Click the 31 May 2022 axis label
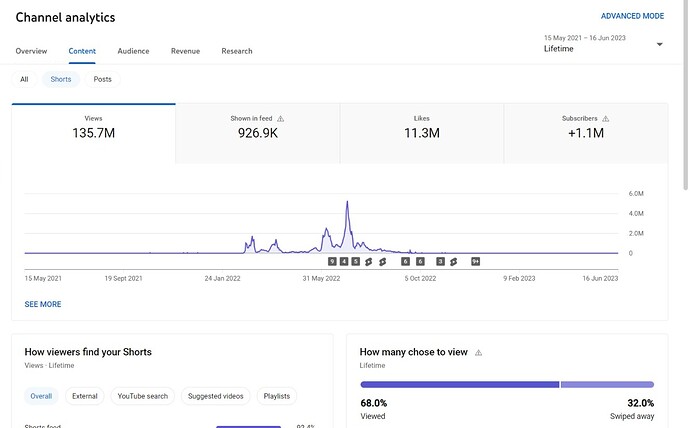 321,278
